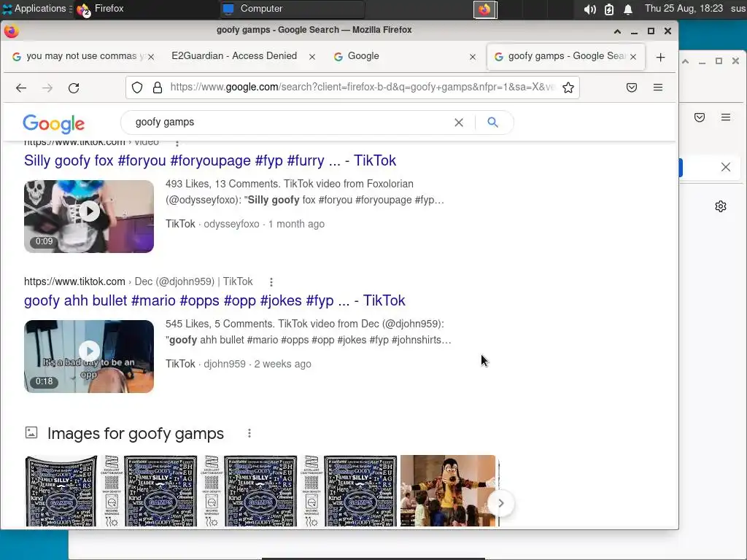Close the E2Guardian Access Denied tab
Image resolution: width=747 pixels, height=560 pixels.
pos(312,57)
